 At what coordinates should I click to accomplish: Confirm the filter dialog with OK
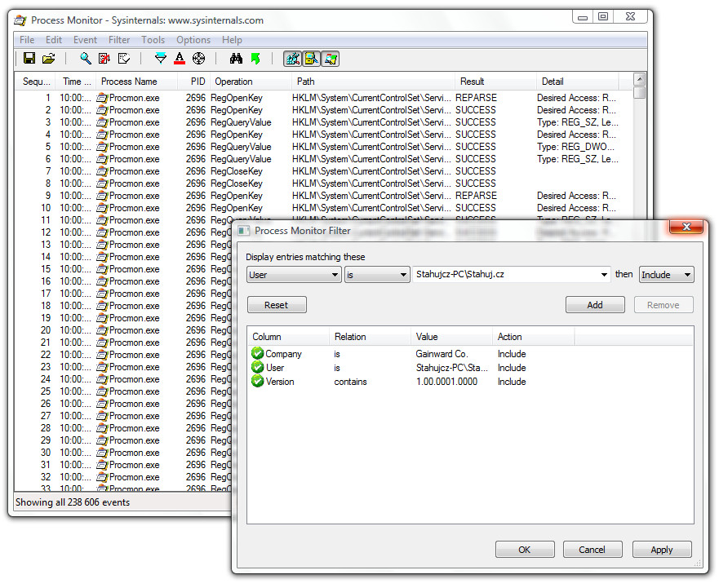click(525, 550)
